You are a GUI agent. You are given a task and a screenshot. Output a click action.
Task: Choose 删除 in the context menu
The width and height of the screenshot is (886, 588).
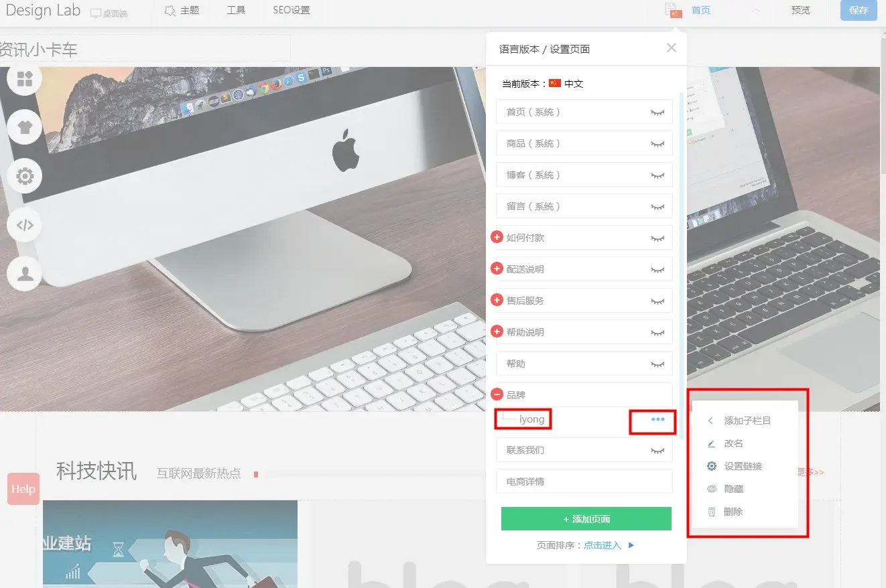(733, 512)
